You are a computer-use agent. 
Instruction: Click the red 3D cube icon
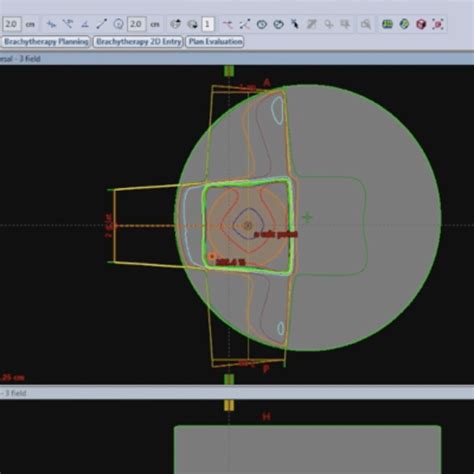[421, 24]
